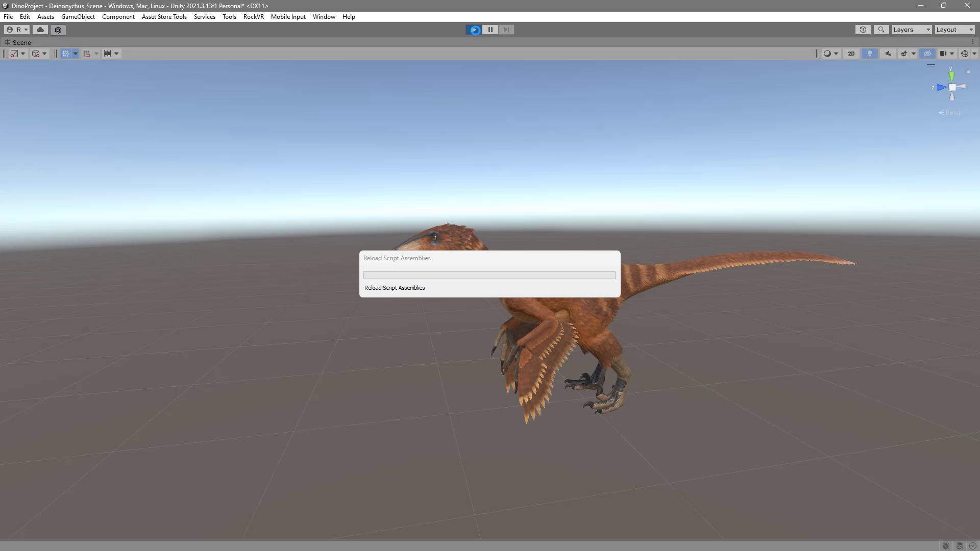Open the Services menu
This screenshot has height=551, width=980.
pyautogui.click(x=205, y=16)
